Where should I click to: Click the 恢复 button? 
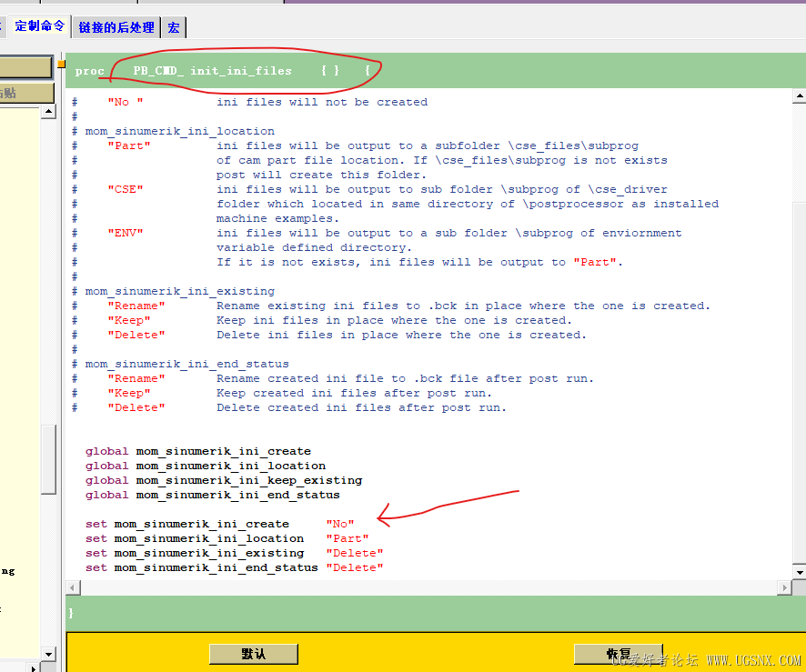click(x=618, y=654)
